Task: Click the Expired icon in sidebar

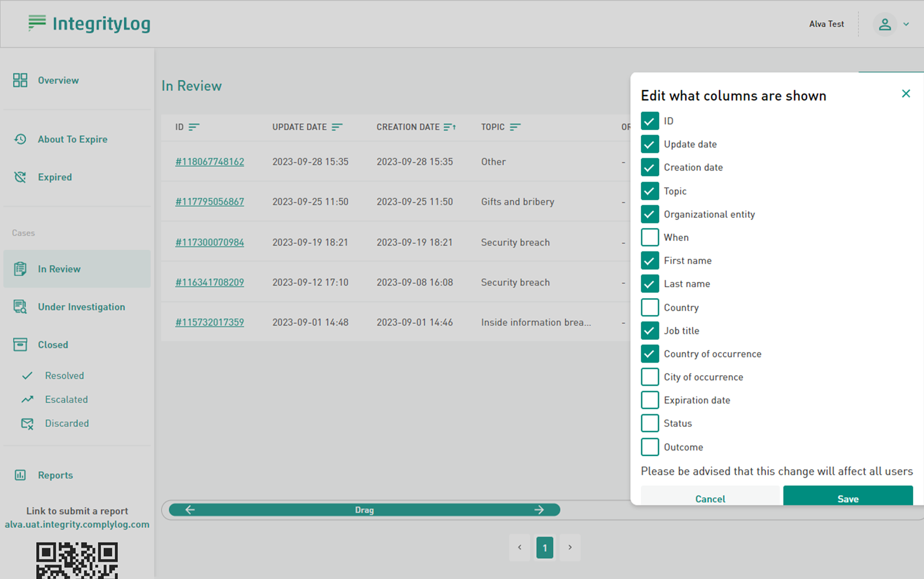Action: tap(20, 177)
